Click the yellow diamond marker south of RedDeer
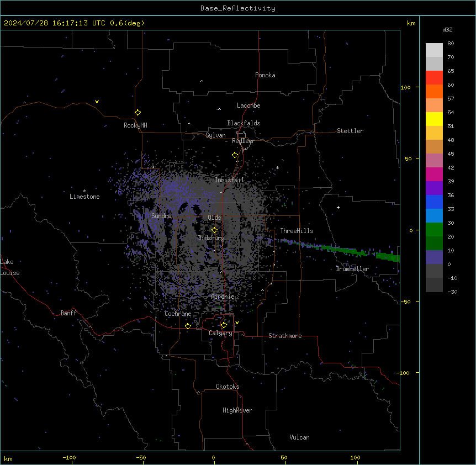 [235, 155]
